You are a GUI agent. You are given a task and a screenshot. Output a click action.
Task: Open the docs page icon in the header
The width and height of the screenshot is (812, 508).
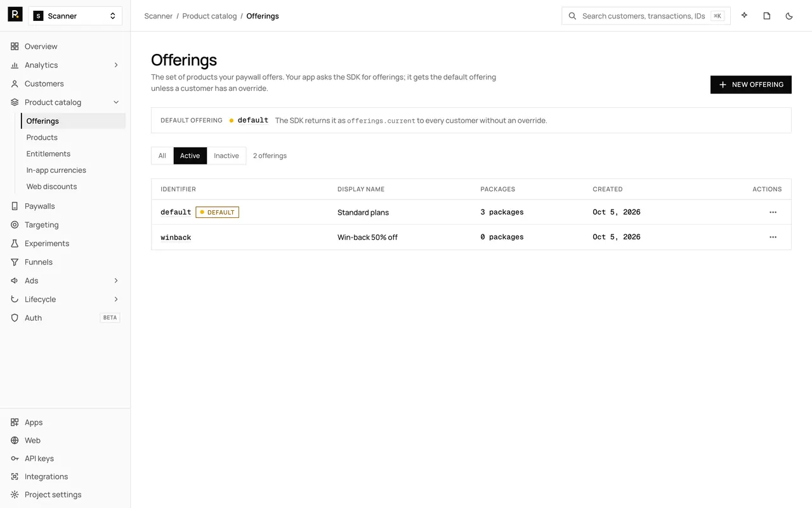tap(767, 16)
